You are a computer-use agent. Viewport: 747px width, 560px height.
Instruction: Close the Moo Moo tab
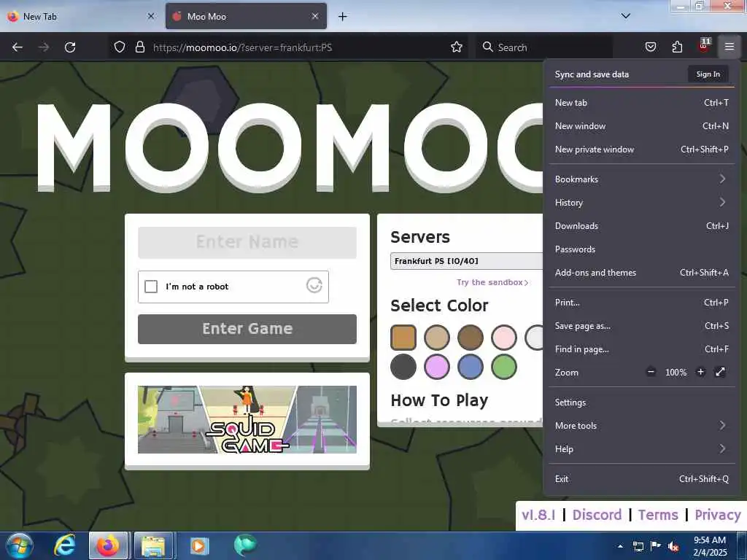[315, 16]
